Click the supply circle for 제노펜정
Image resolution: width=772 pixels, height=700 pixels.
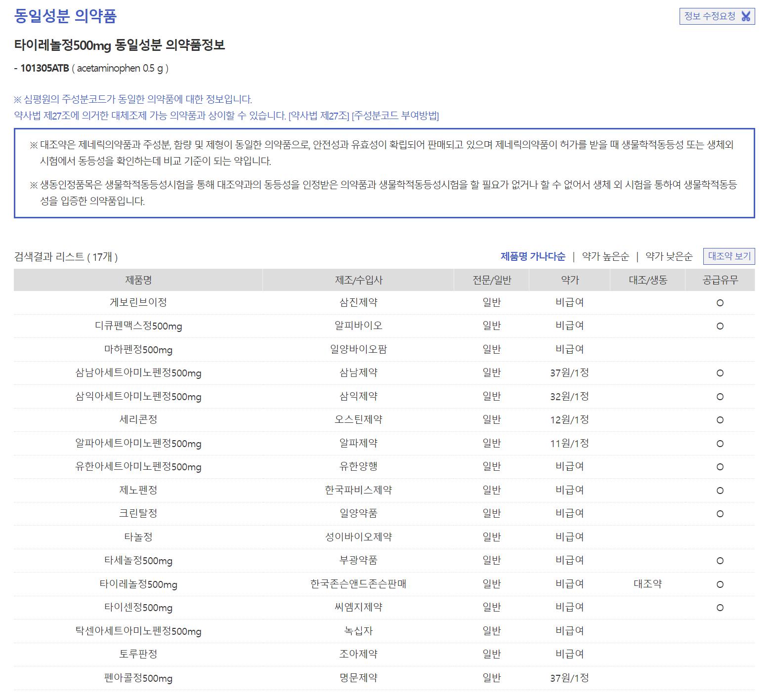720,491
